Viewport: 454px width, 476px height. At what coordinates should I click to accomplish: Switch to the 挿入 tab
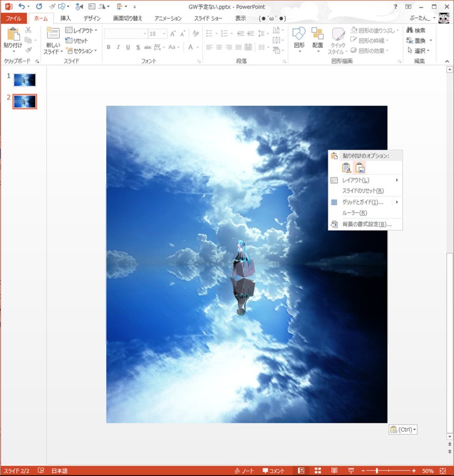(65, 19)
